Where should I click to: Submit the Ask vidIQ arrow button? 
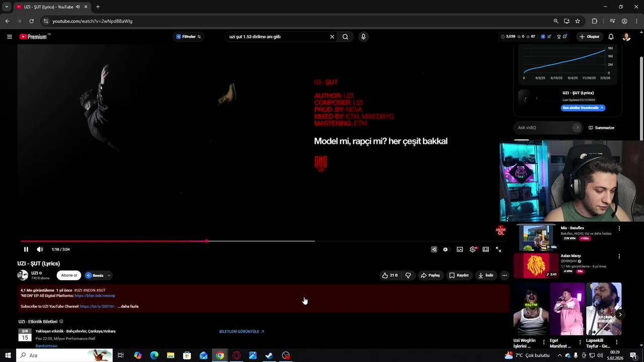pos(577,128)
